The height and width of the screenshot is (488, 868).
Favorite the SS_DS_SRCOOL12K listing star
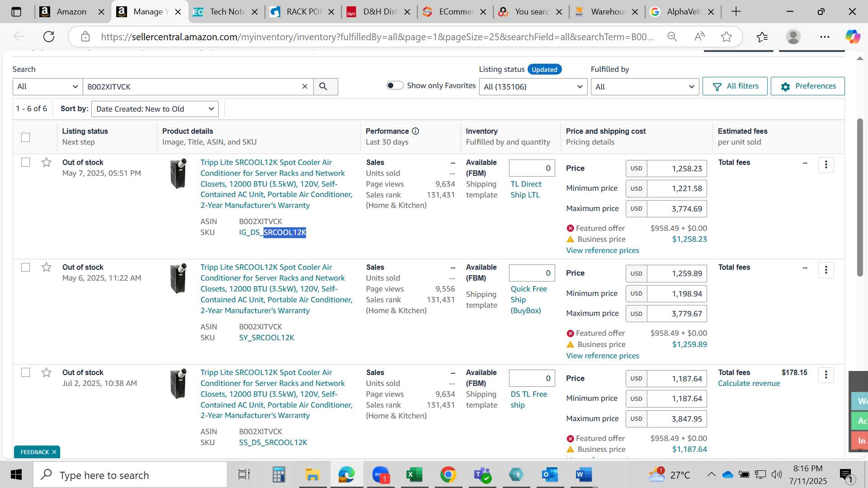pyautogui.click(x=46, y=372)
